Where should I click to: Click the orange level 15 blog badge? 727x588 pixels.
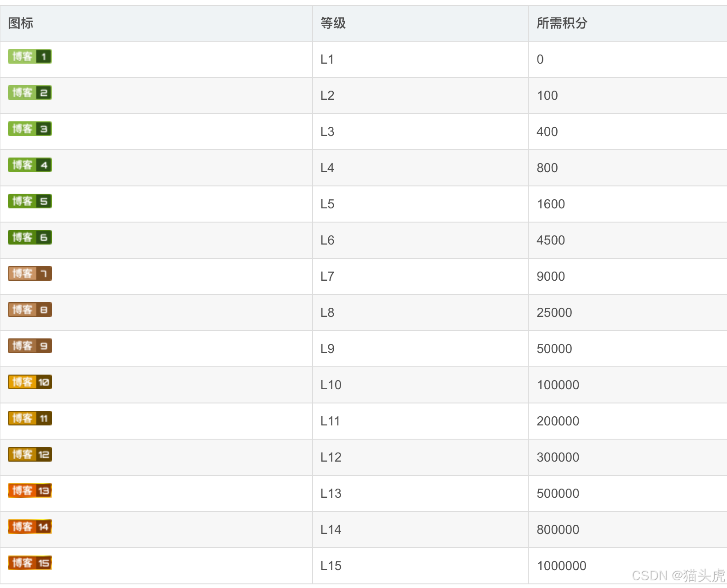[30, 563]
